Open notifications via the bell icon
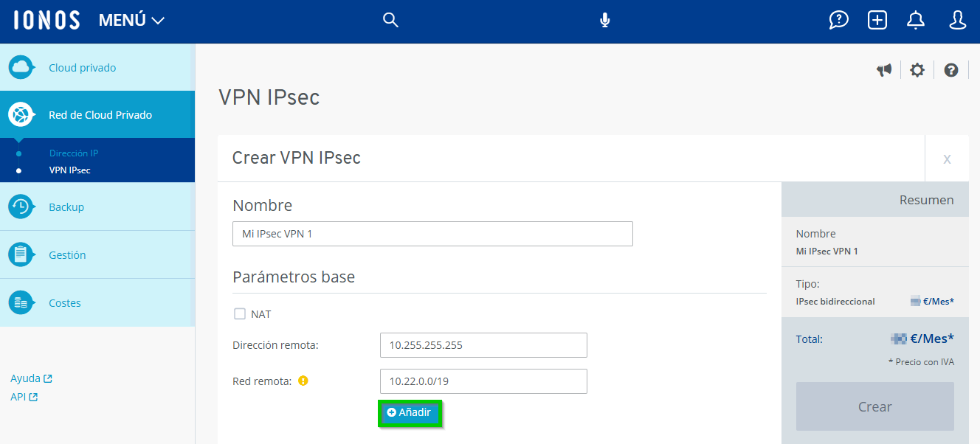Image resolution: width=980 pixels, height=444 pixels. click(915, 20)
